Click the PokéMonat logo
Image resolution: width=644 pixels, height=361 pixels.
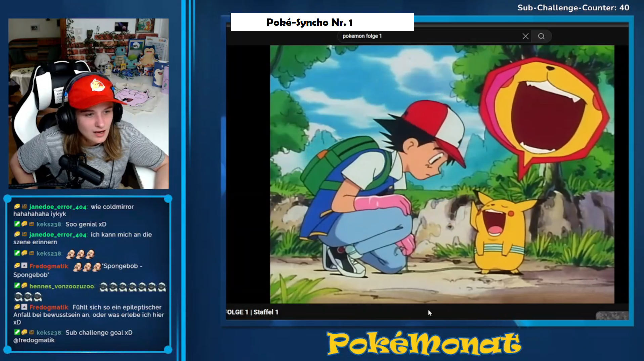click(424, 343)
